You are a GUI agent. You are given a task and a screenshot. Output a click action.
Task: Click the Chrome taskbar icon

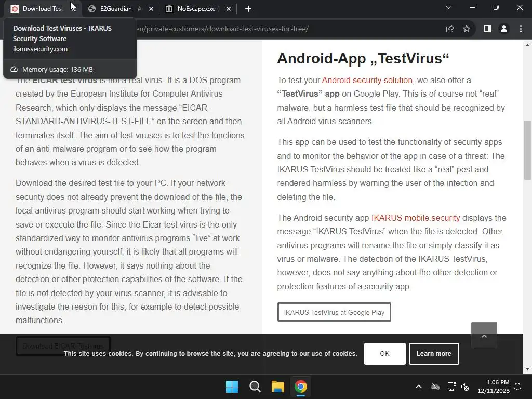pos(300,387)
